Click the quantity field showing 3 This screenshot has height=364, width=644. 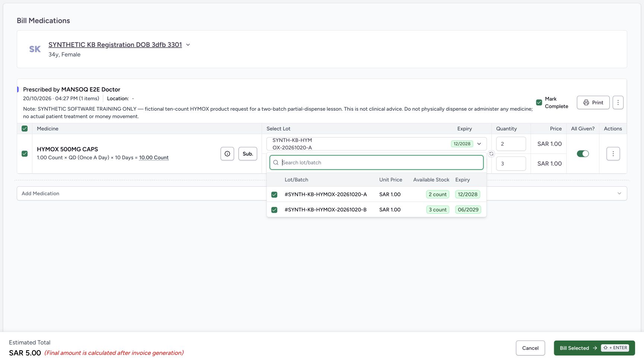(x=511, y=164)
